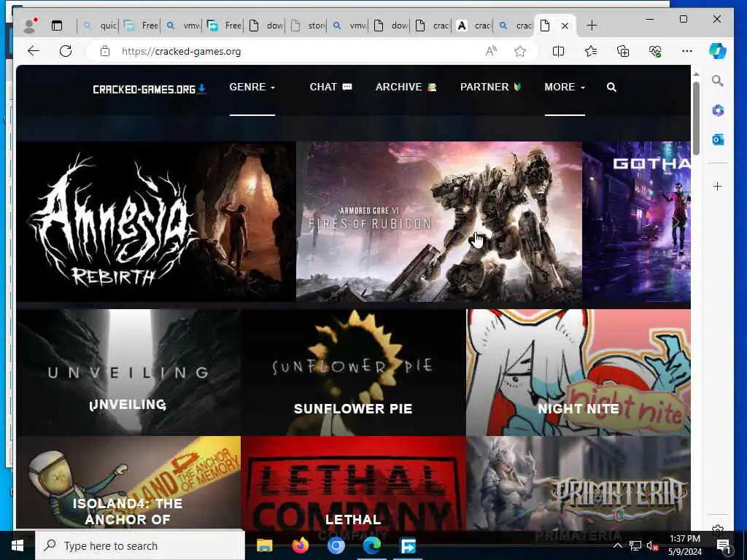Open the split screen icon
This screenshot has width=747, height=560.
[558, 51]
